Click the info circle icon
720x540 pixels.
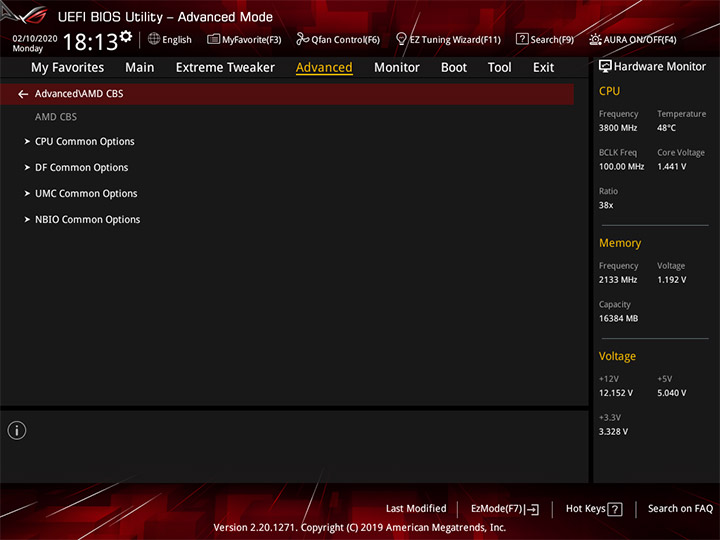click(x=17, y=430)
